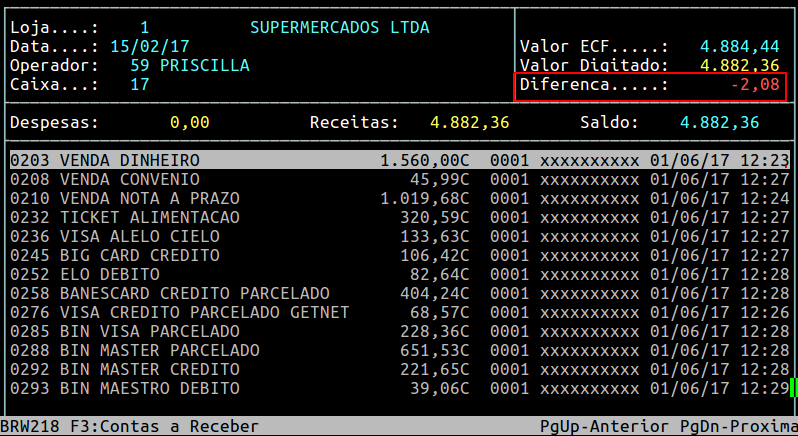Click the green scroll marker at list edge
798x436 pixels.
(x=792, y=388)
